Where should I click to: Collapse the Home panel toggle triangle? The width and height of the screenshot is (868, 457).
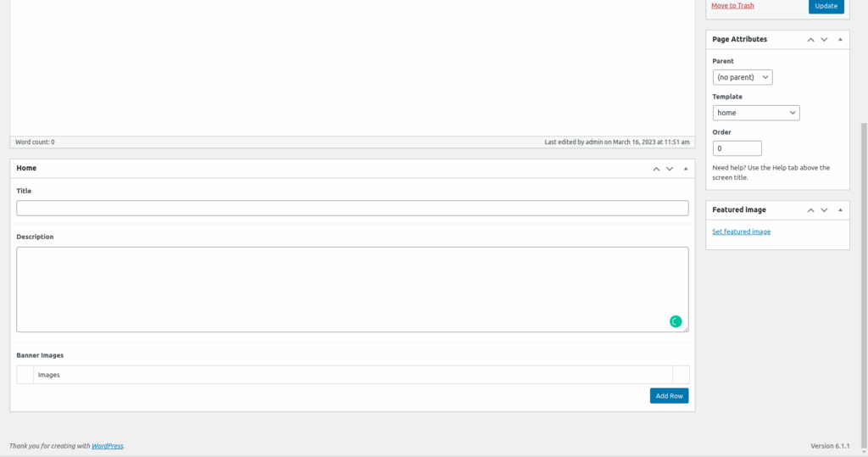686,169
